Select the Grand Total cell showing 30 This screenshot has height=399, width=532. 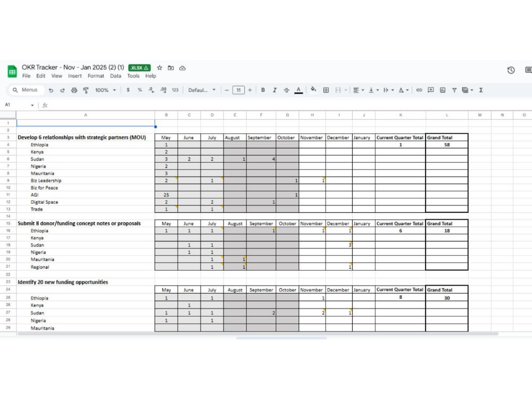tap(447, 298)
